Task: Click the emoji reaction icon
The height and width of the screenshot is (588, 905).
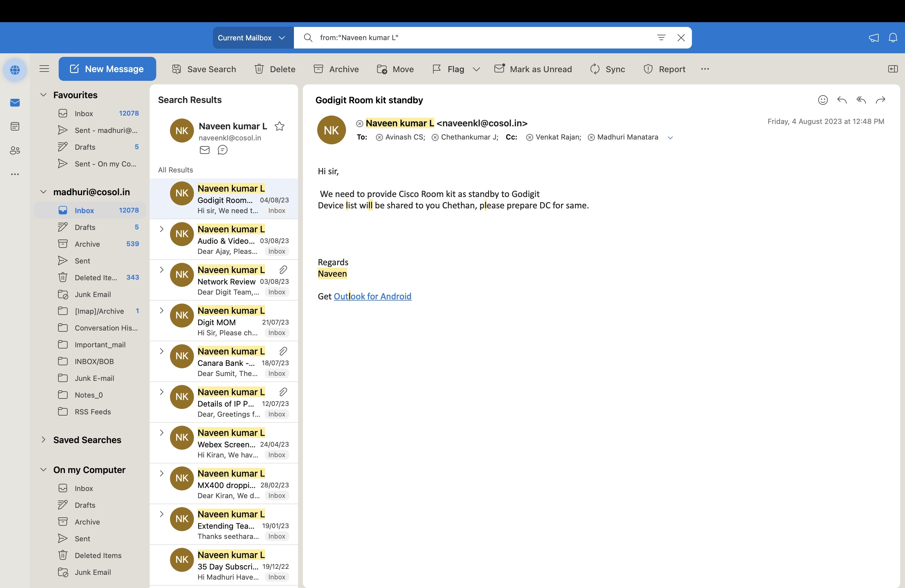Action: (822, 100)
